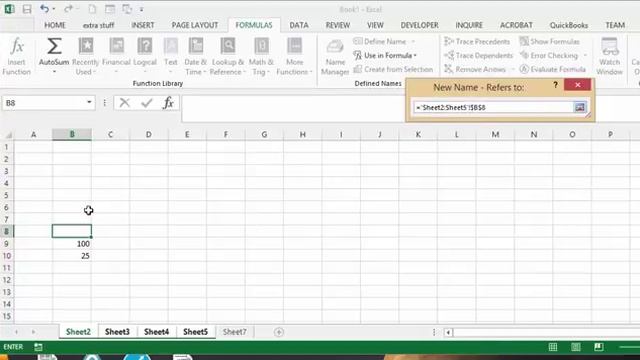Select the Sheet4 worksheet tab
Viewport: 640px width, 360px height.
pyautogui.click(x=156, y=332)
